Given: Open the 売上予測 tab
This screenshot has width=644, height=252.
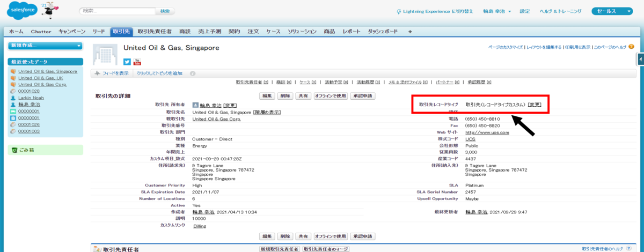Looking at the screenshot, I should 210,32.
